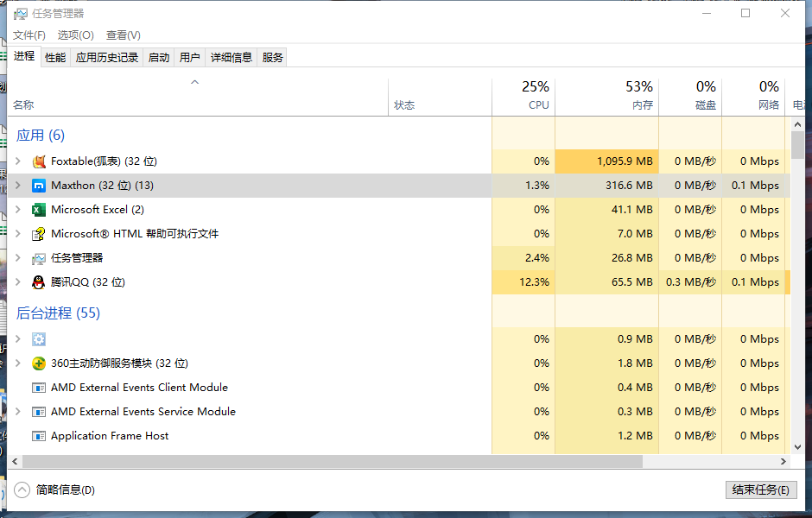Image resolution: width=812 pixels, height=518 pixels.
Task: Expand the Foxtable process group
Action: pyautogui.click(x=18, y=161)
